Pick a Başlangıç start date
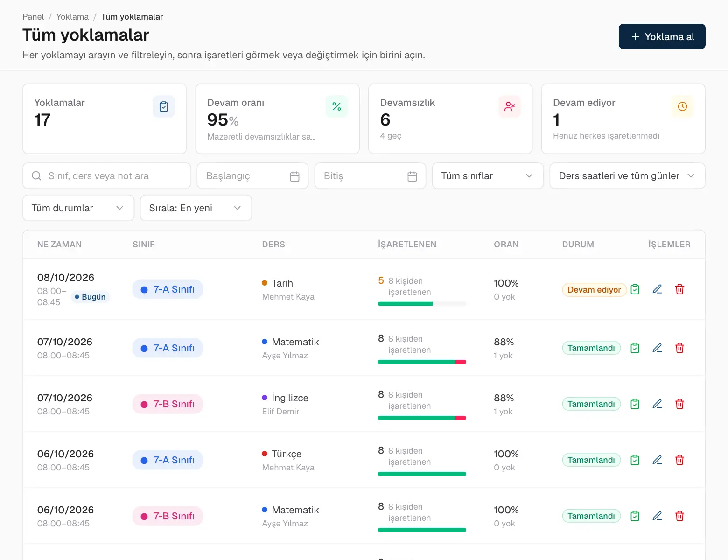Screen dimensions: 728x560 (x=252, y=176)
